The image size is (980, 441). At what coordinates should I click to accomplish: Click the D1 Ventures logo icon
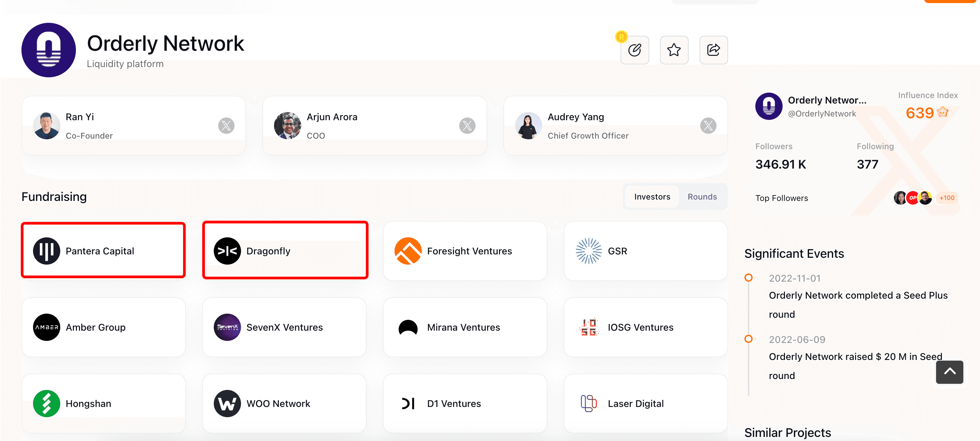click(x=408, y=403)
